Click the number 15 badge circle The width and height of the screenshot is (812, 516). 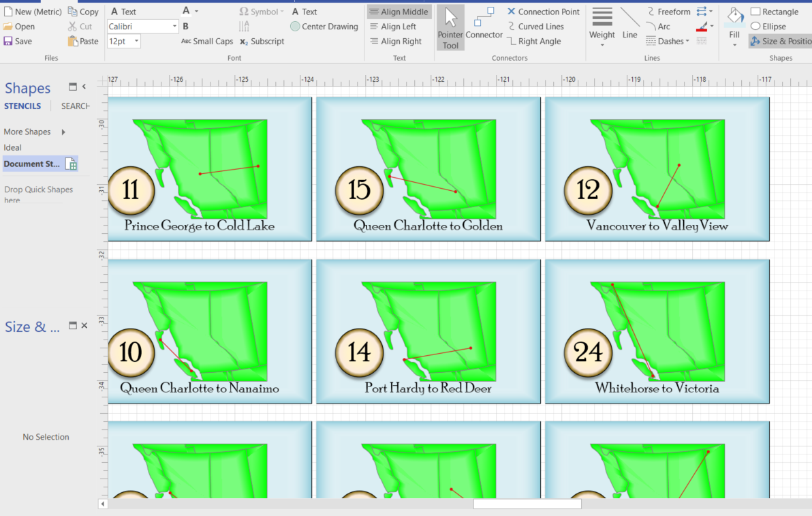coord(359,190)
